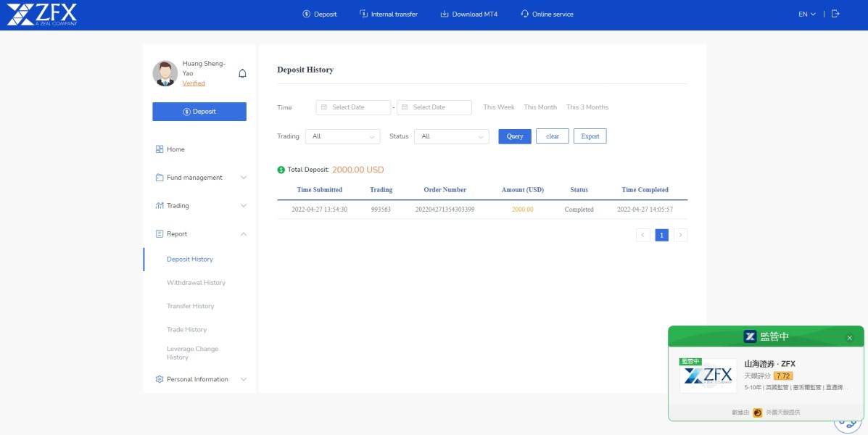This screenshot has width=868, height=435.
Task: Select the This Month quick filter
Action: [x=540, y=107]
